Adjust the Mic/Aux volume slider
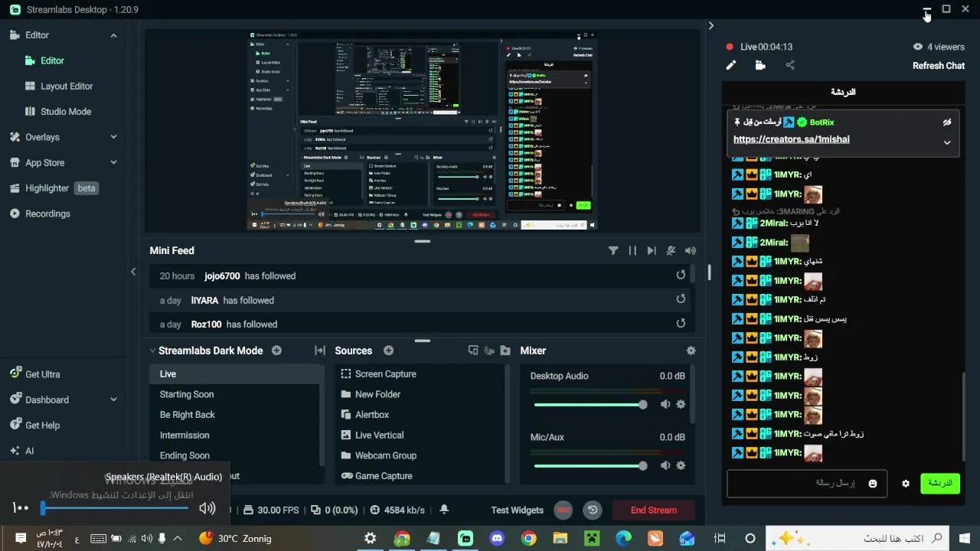Image resolution: width=980 pixels, height=551 pixels. coord(590,465)
